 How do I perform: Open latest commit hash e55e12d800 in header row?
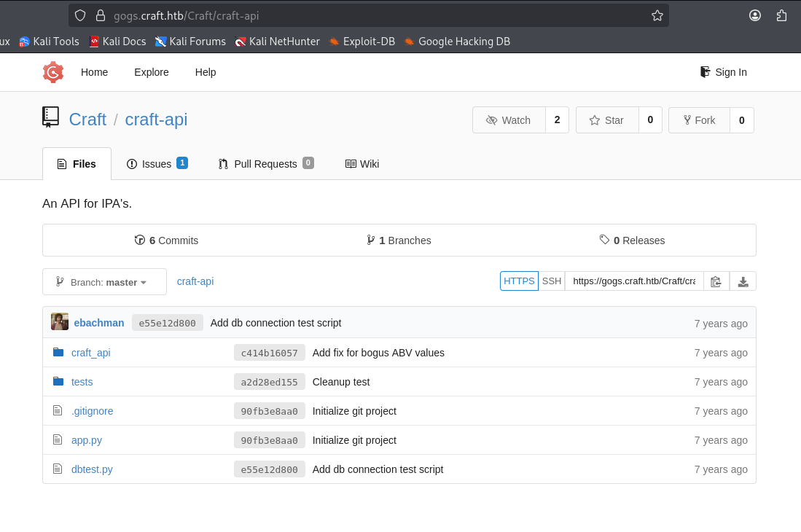pos(167,323)
